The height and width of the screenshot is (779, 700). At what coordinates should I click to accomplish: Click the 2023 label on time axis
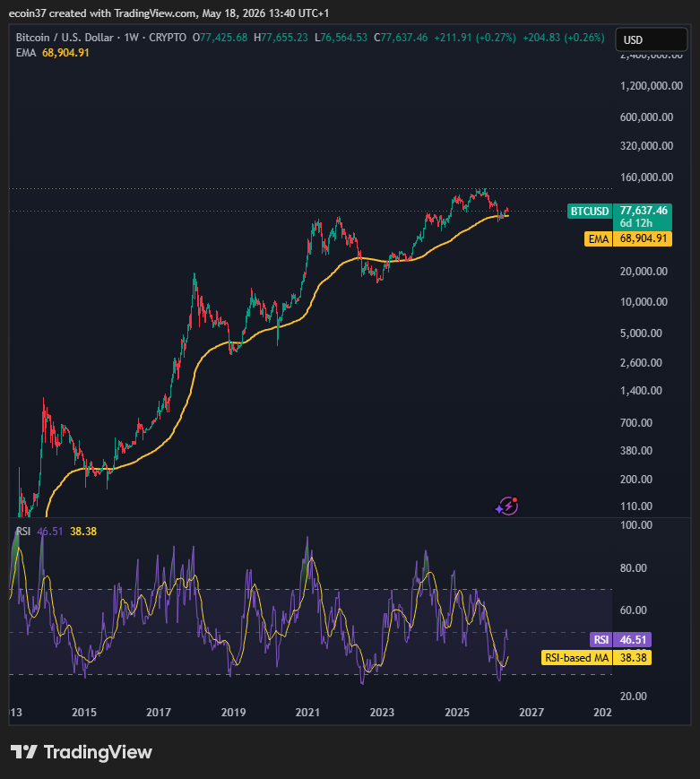click(x=382, y=712)
